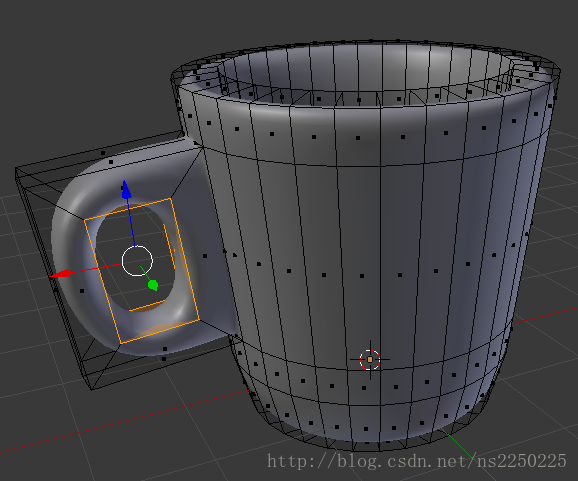The height and width of the screenshot is (481, 578).
Task: Click the 3D cursor crosshair on mug
Action: pyautogui.click(x=370, y=359)
